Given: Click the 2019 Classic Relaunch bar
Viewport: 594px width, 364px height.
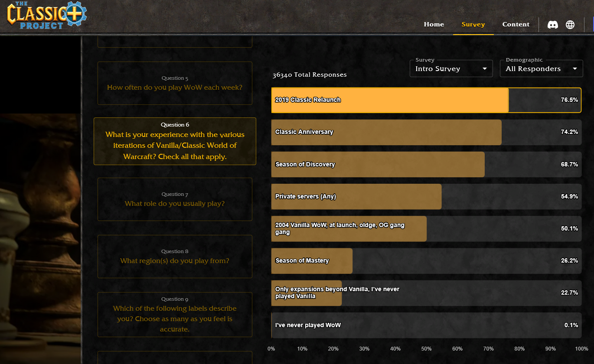Looking at the screenshot, I should pos(426,100).
